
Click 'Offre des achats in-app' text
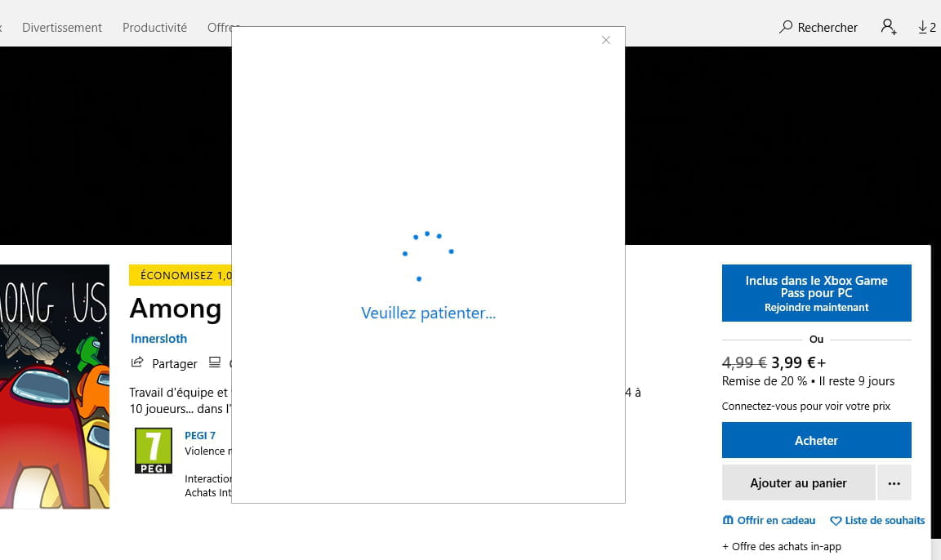(782, 546)
